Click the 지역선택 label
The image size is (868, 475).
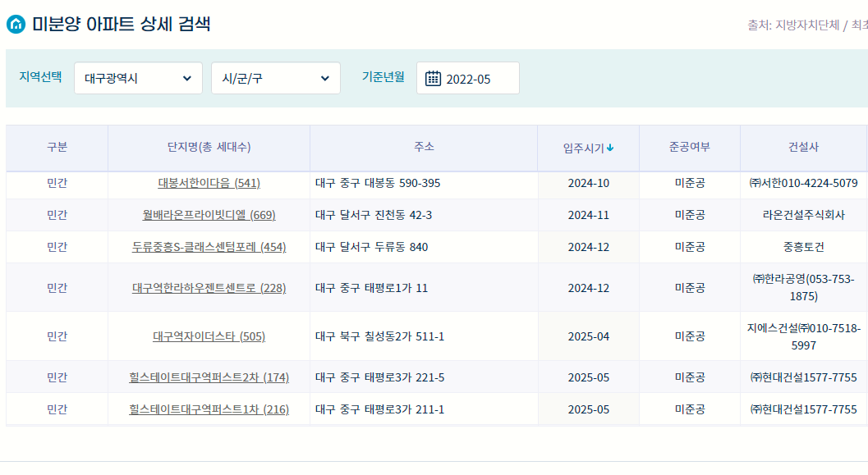tap(40, 77)
